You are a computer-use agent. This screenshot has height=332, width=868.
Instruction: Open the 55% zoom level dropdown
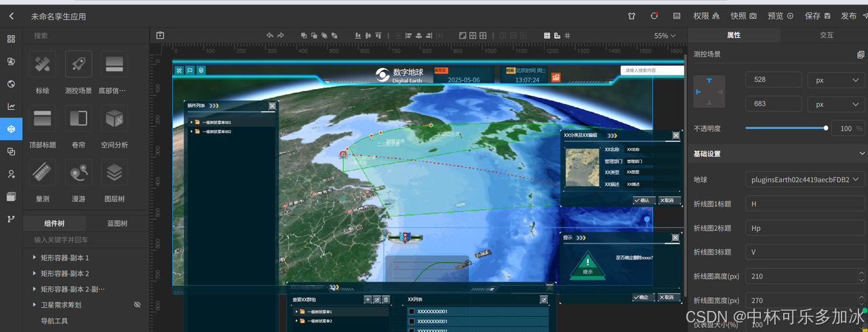pyautogui.click(x=665, y=36)
